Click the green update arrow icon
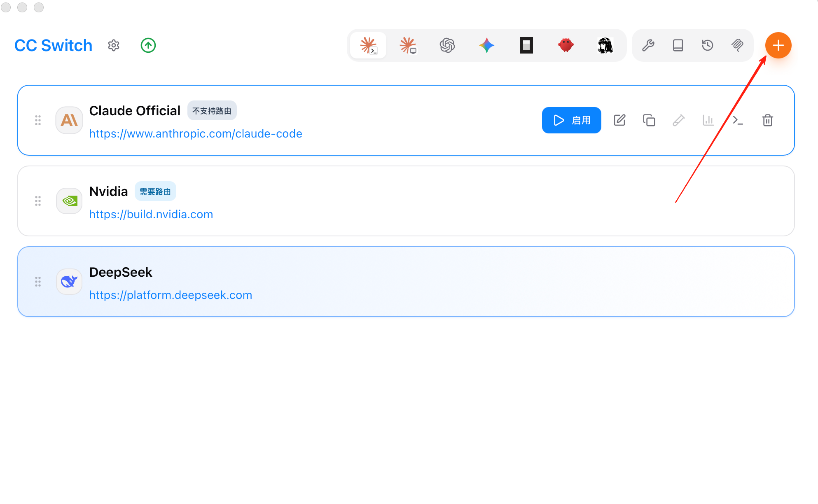This screenshot has height=504, width=818. [x=148, y=45]
